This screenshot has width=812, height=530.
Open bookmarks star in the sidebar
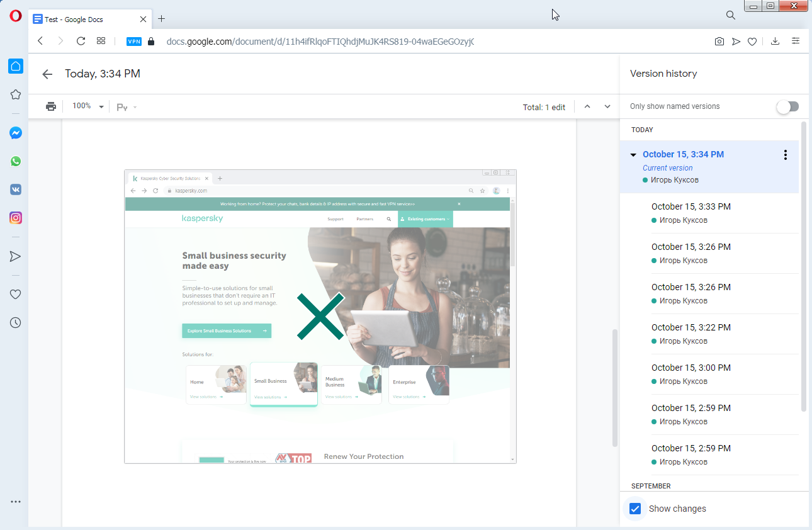(x=16, y=94)
